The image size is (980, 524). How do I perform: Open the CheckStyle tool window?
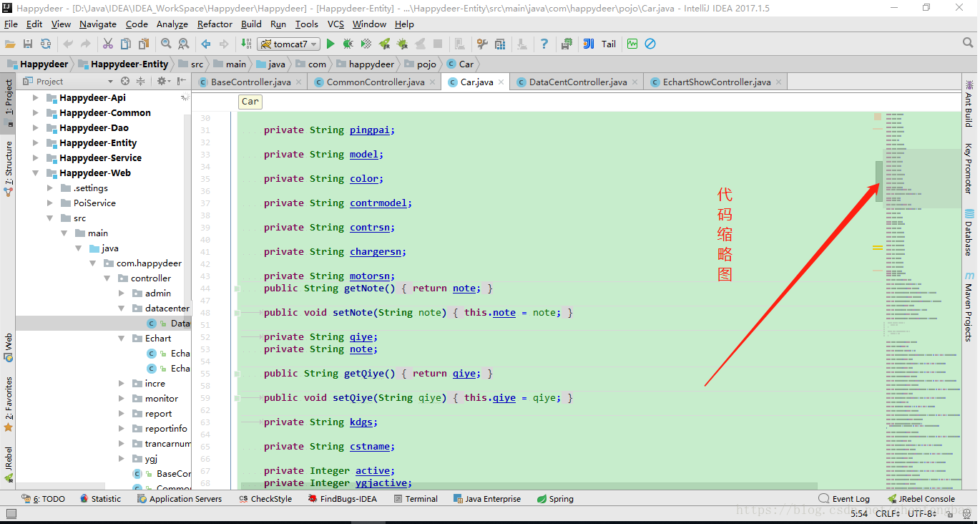tap(265, 499)
